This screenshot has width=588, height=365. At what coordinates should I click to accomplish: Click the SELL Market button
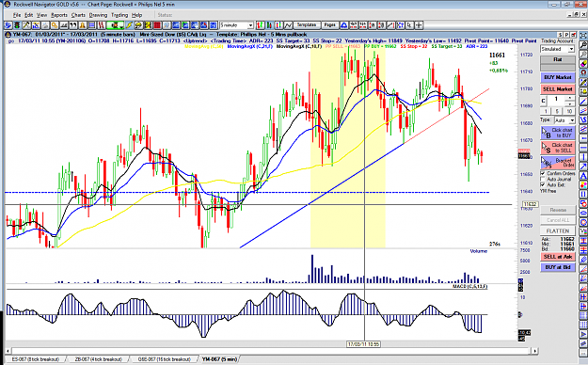click(x=558, y=89)
